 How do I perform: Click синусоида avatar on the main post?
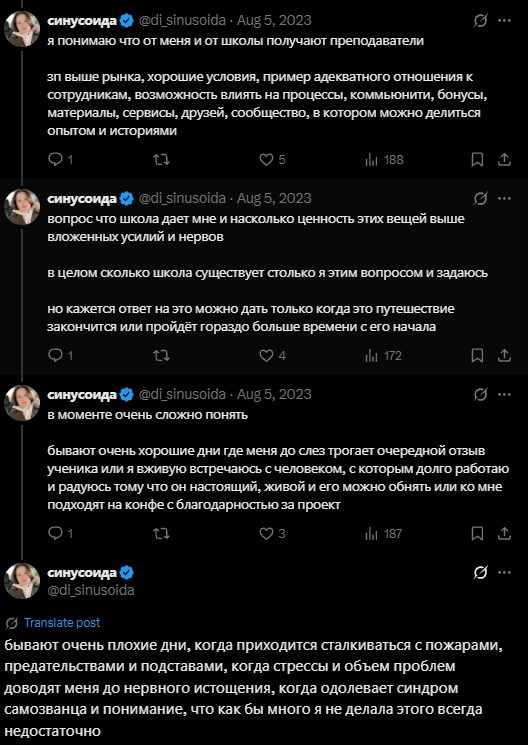click(22, 581)
